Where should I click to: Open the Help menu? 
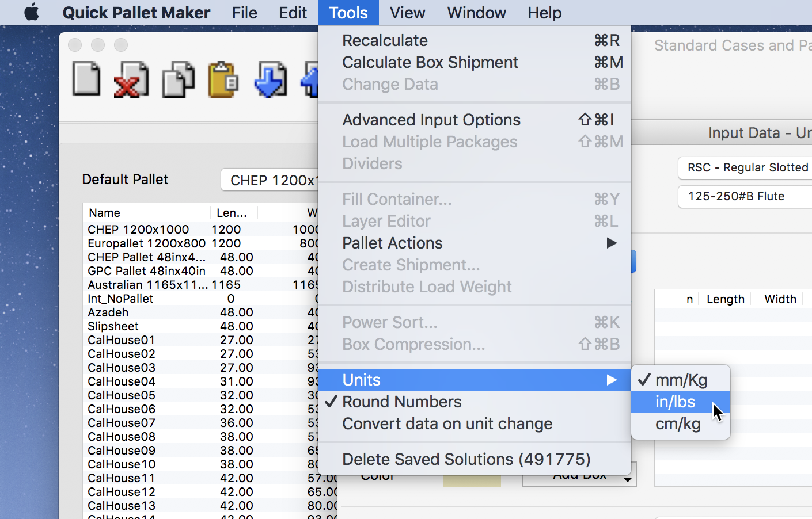pyautogui.click(x=545, y=13)
